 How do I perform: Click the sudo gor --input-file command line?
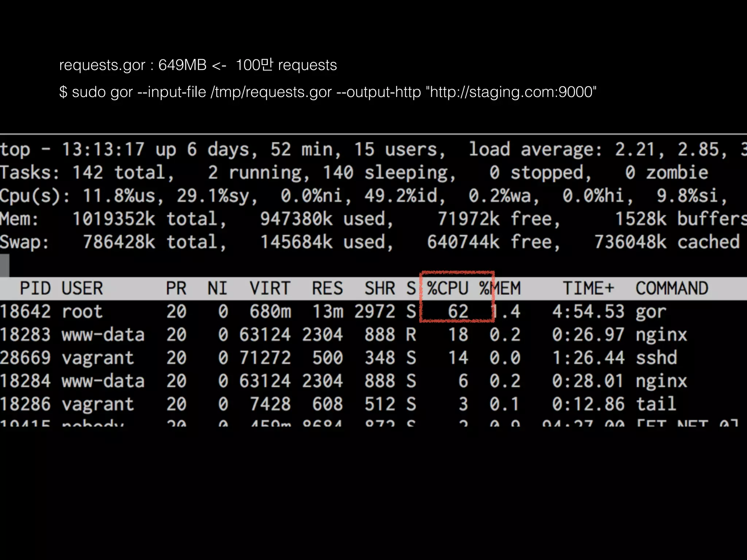[328, 92]
